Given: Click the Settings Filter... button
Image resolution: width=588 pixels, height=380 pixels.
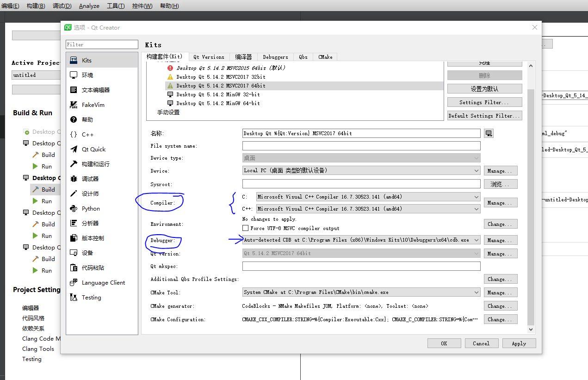Looking at the screenshot, I should pos(484,102).
